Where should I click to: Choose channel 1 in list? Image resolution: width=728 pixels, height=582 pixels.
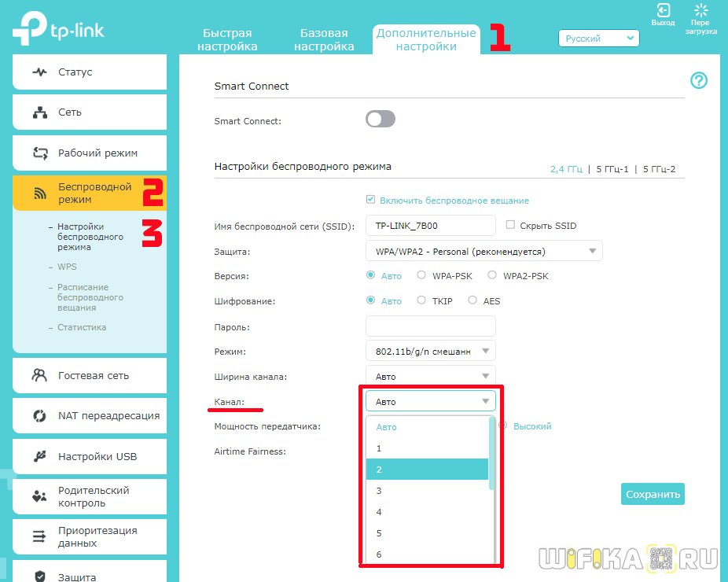427,448
